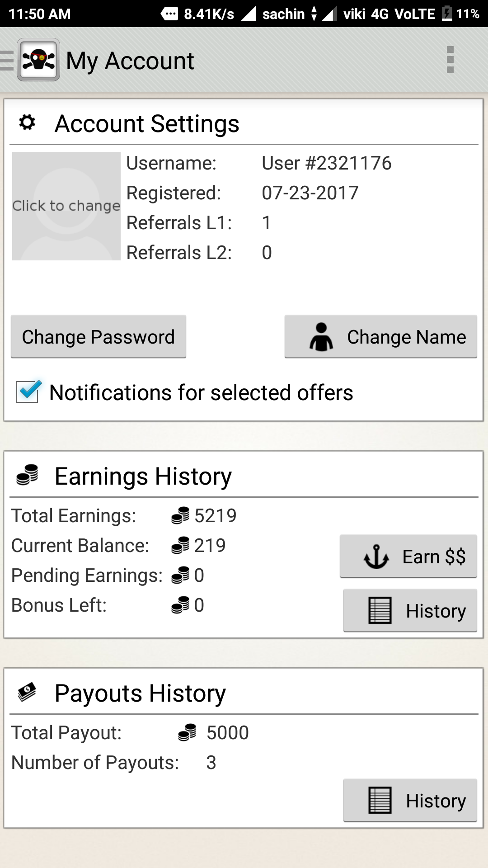
Task: Tap the My Account title
Action: tap(130, 61)
